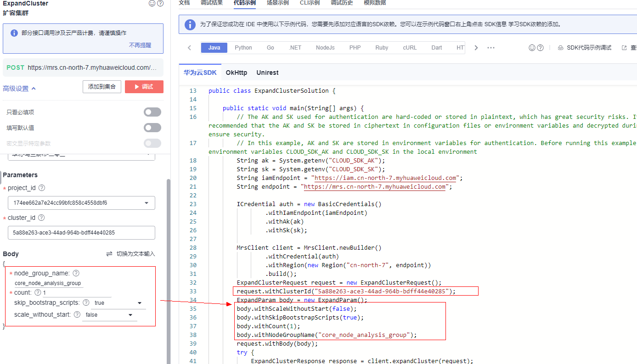Select the Ruby language tab
The image size is (637, 364).
pyautogui.click(x=382, y=48)
